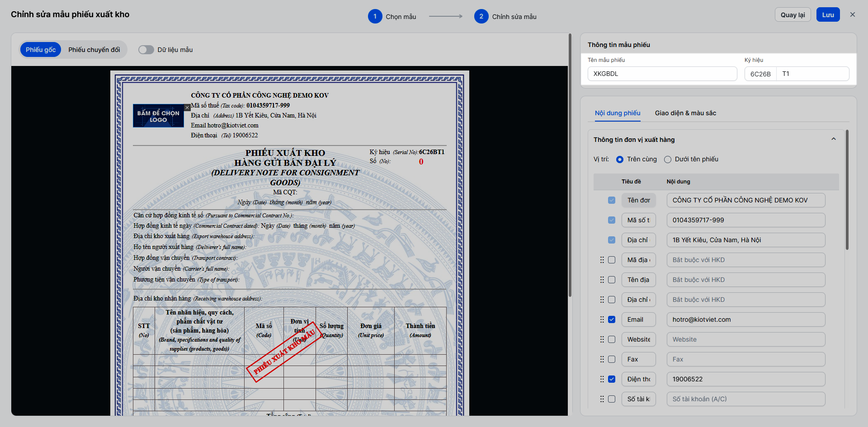This screenshot has width=868, height=427.
Task: Enable the Website row checkbox
Action: (x=612, y=339)
